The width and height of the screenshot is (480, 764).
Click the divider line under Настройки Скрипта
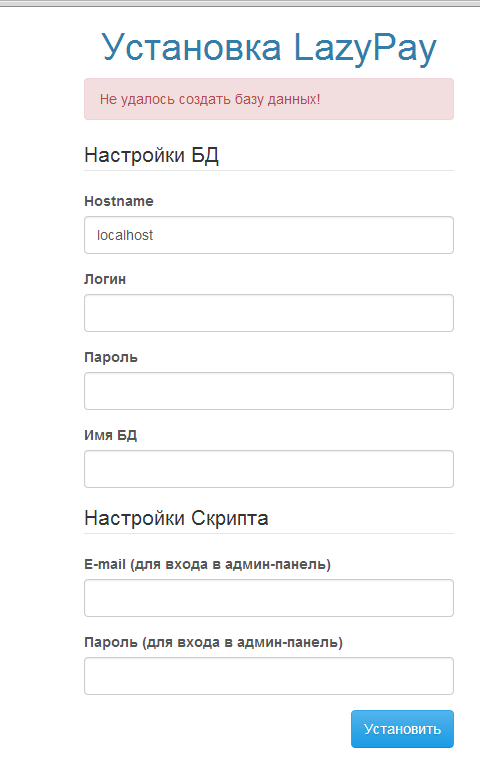click(x=269, y=534)
